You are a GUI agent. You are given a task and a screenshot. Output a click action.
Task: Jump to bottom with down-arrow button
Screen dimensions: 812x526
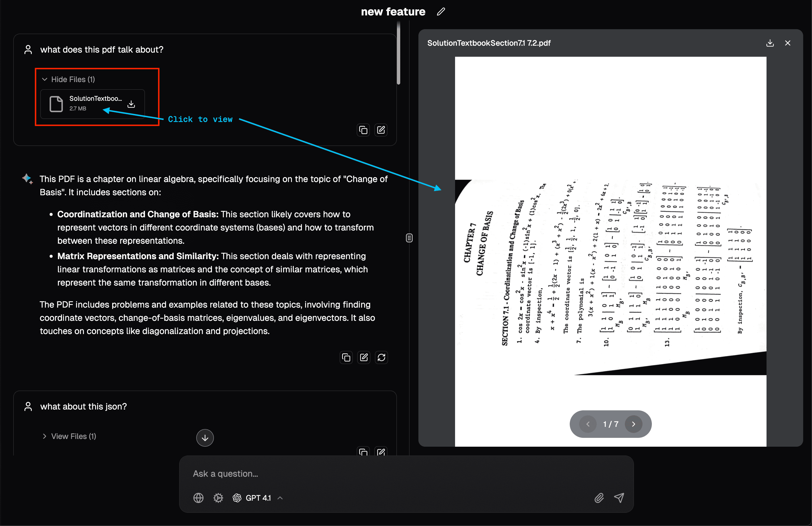click(205, 438)
